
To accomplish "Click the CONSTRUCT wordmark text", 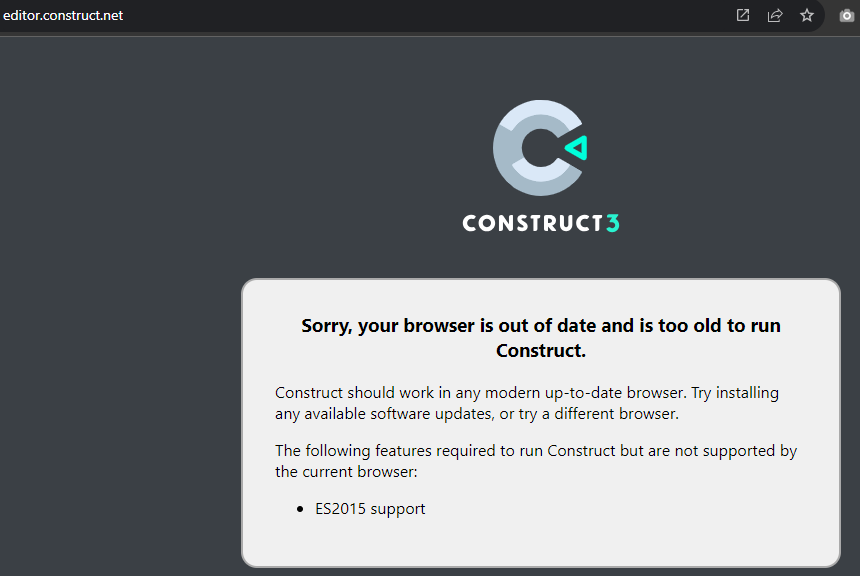I will point(533,223).
